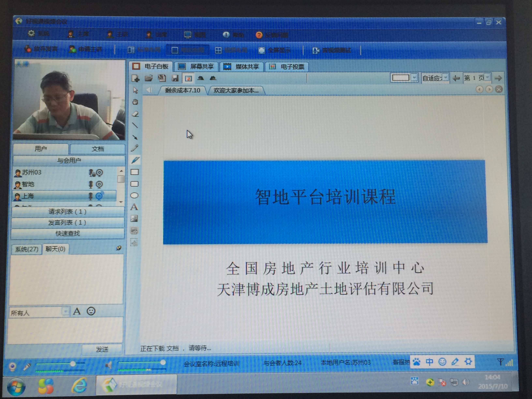Select the eraser tool
532x399 pixels.
click(x=135, y=114)
